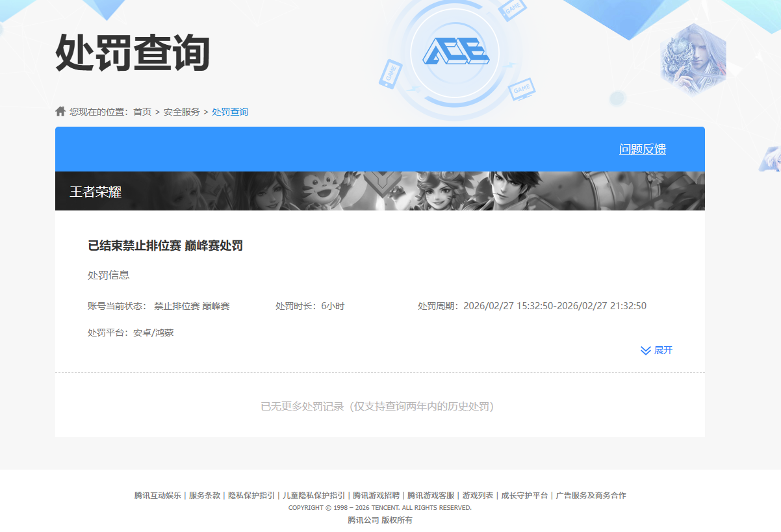Image resolution: width=781 pixels, height=532 pixels.
Task: Select 处罚查询 in the breadcrumb trail
Action: (230, 112)
